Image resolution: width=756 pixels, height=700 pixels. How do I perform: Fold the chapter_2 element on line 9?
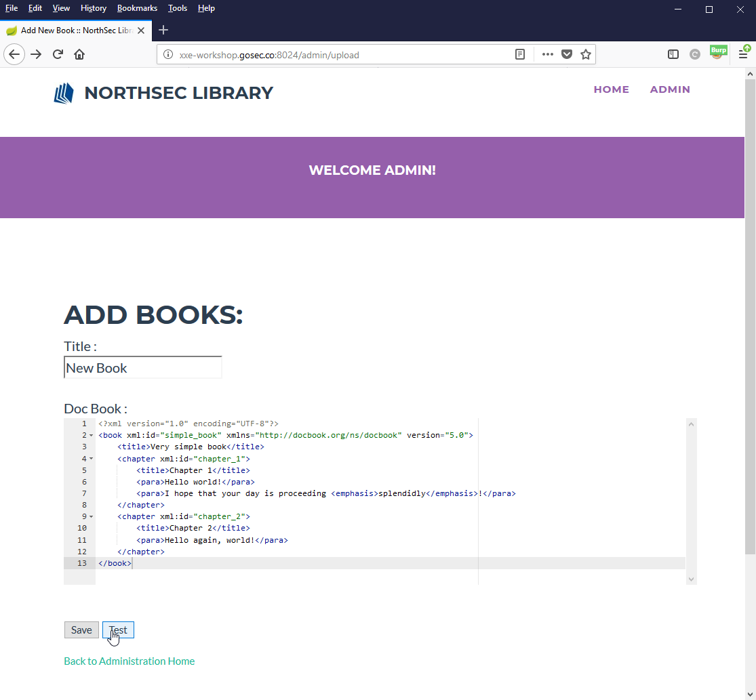coord(92,517)
